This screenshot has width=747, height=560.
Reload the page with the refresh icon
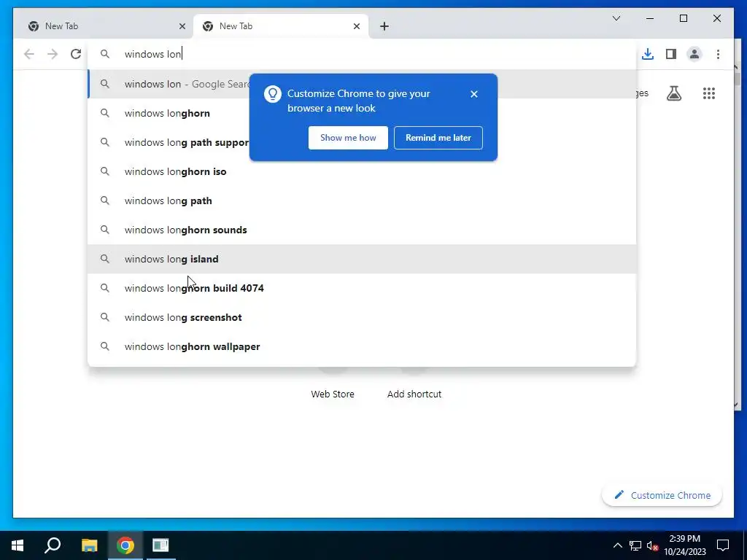point(76,54)
